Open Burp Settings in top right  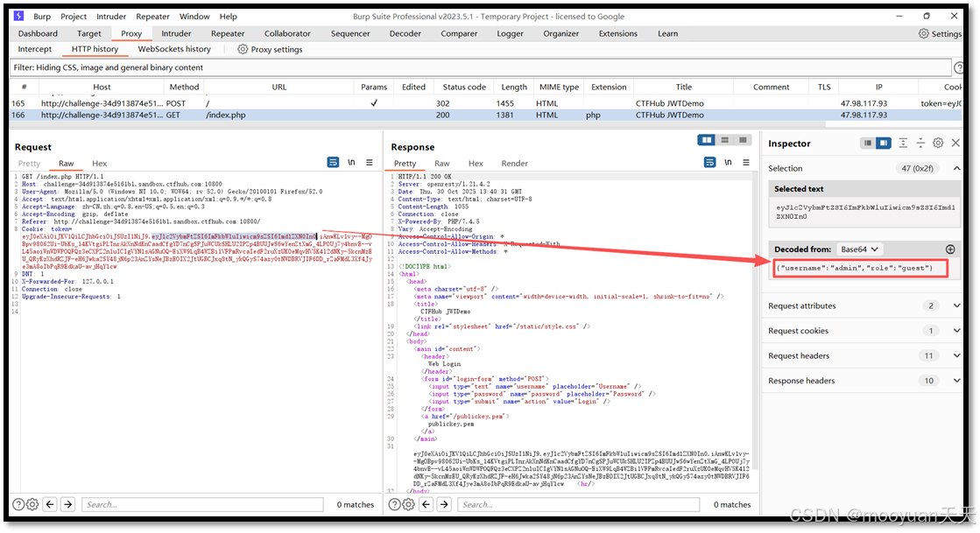pos(940,34)
